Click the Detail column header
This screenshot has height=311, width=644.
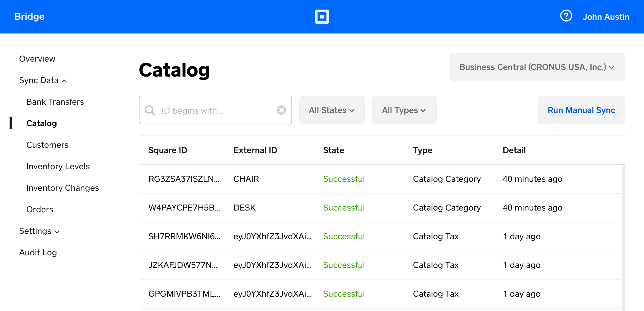coord(514,150)
